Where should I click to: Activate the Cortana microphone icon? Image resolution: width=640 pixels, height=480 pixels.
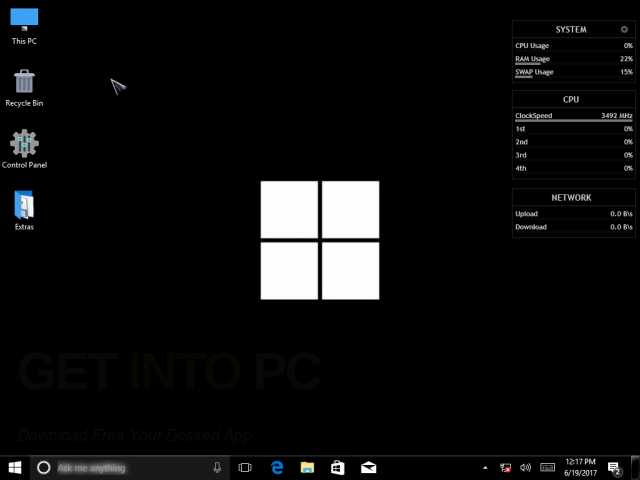tap(217, 467)
